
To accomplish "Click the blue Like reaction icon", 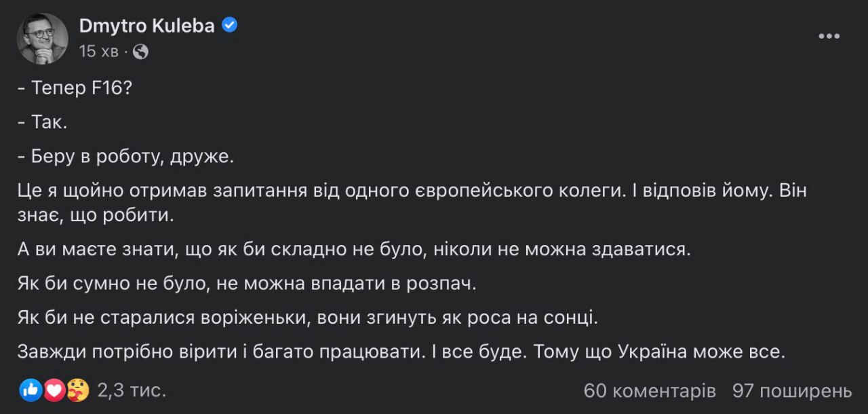I will [x=31, y=390].
